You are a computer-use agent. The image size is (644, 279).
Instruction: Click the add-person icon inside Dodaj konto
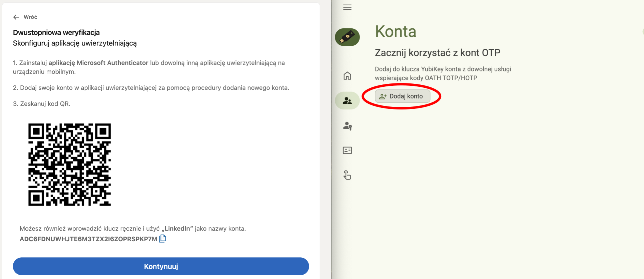[x=383, y=96]
